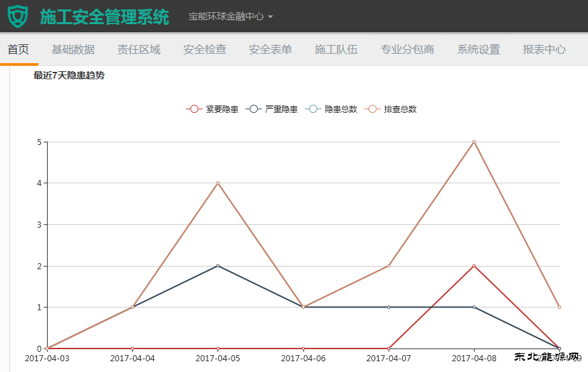Navigate to the 施工队伍 tab
Image resolution: width=588 pixels, height=372 pixels.
336,50
